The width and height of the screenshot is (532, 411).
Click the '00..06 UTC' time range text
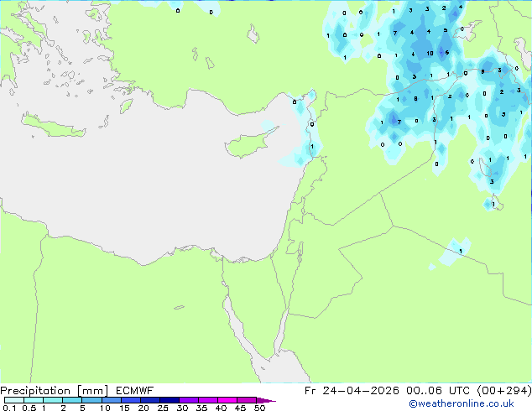[x=438, y=391]
